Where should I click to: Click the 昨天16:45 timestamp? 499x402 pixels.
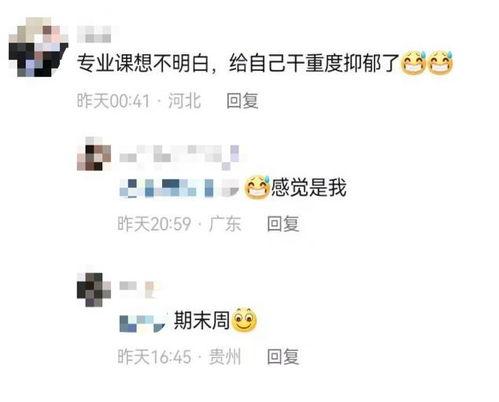[x=154, y=357]
